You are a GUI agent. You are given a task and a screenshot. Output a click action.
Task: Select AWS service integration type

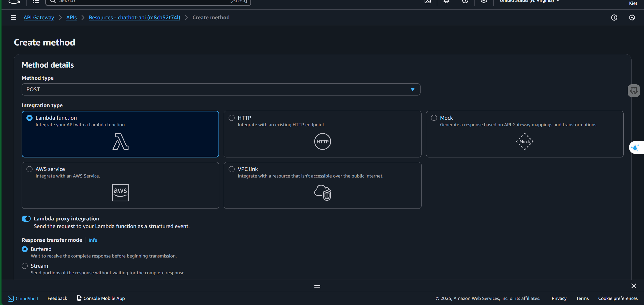[x=29, y=169]
